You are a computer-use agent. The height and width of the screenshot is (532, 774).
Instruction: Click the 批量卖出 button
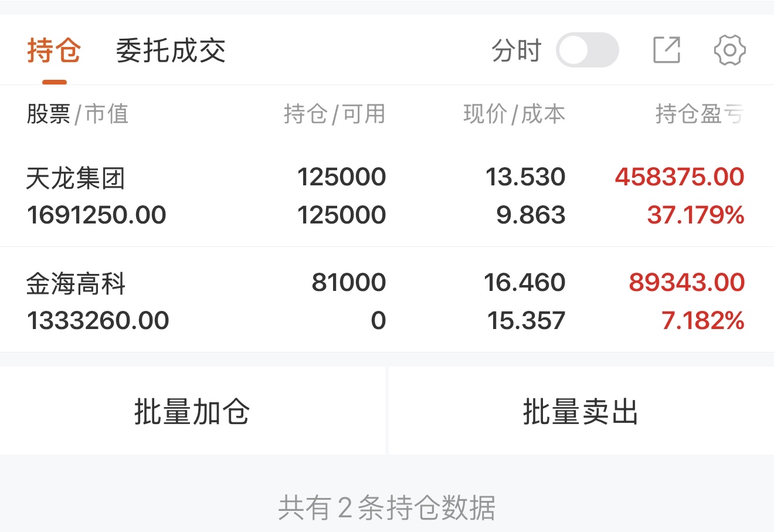(x=580, y=411)
